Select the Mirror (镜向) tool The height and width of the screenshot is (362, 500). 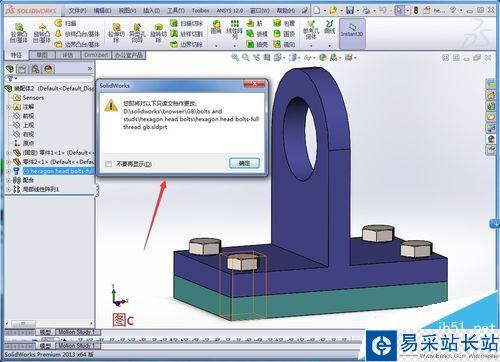click(x=284, y=44)
